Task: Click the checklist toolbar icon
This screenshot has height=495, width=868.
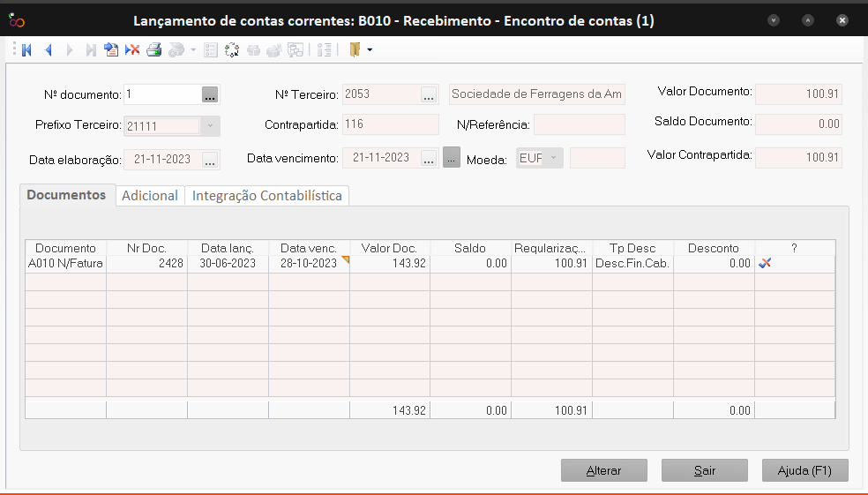Action: click(x=211, y=50)
